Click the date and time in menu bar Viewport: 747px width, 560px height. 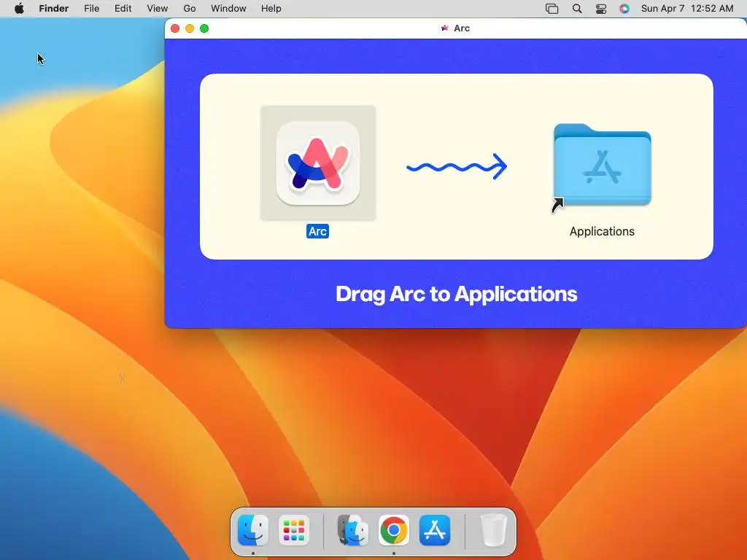(687, 9)
